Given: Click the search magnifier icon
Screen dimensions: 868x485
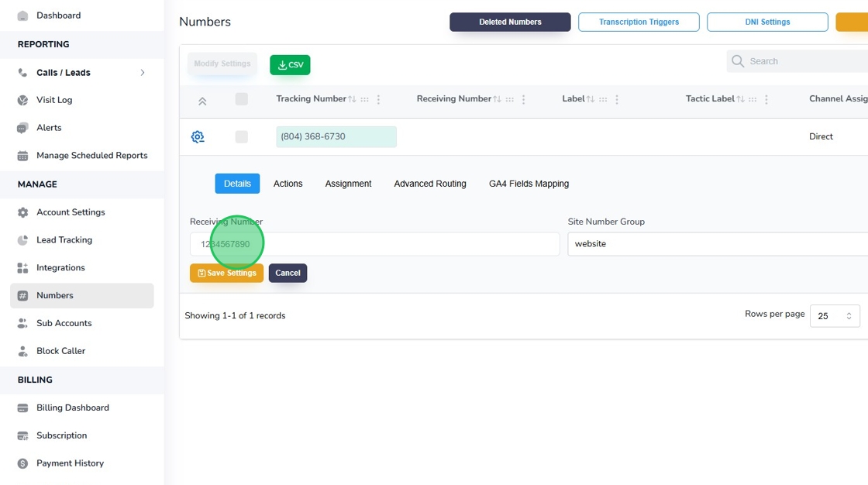Looking at the screenshot, I should 738,61.
